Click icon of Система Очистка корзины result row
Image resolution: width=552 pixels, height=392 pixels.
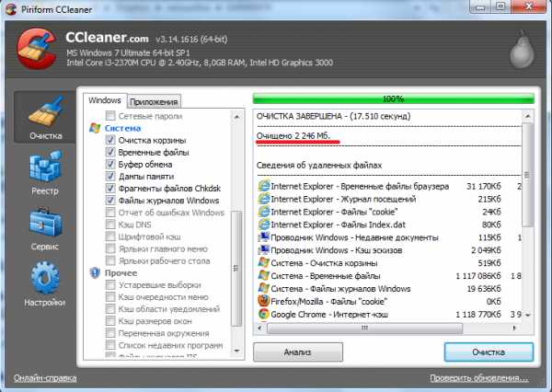pos(264,263)
